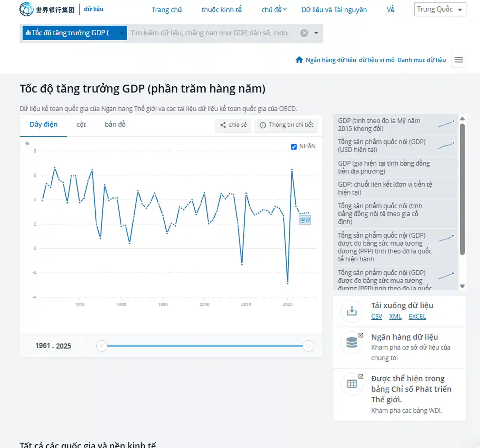Select GDP bằng đồng nội tệ theo giá cố định
This screenshot has width=480, height=448.
click(x=396, y=214)
